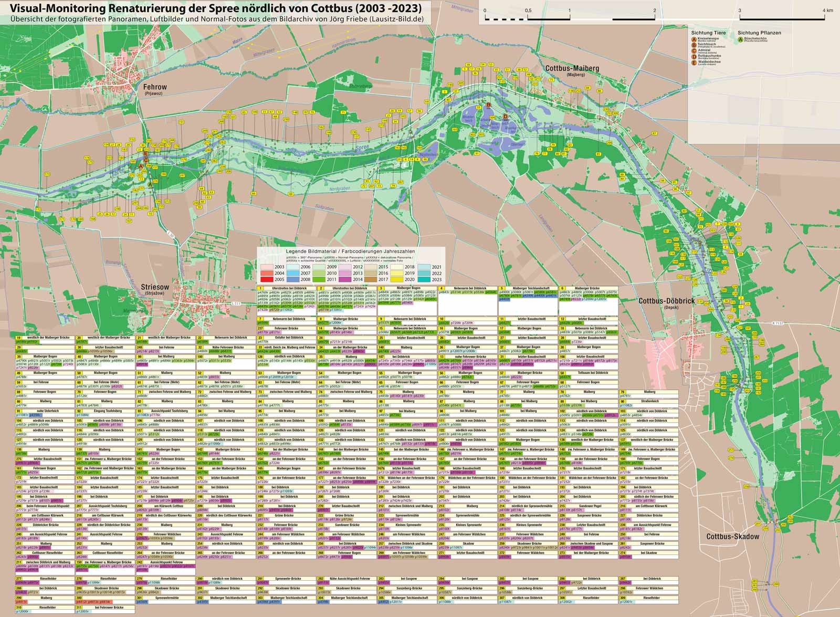
Task: Select the 2014 magenta color swatch
Action: 345,280
